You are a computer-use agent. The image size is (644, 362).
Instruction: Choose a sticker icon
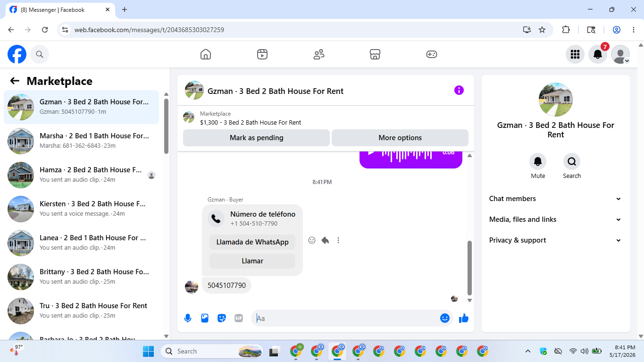coord(222,318)
